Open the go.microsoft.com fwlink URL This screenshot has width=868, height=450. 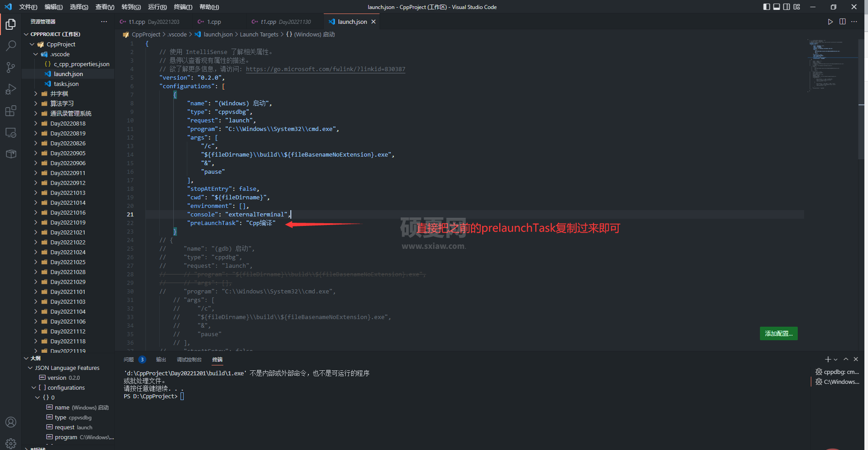[325, 69]
